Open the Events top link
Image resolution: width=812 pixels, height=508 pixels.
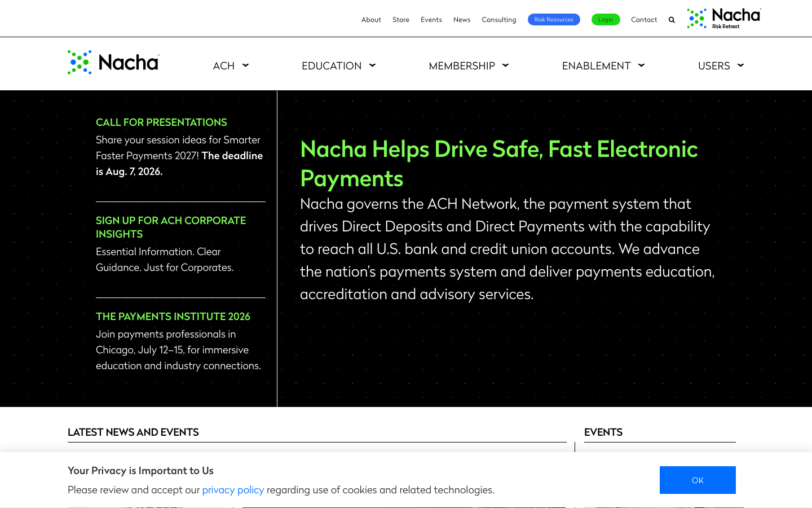tap(431, 20)
